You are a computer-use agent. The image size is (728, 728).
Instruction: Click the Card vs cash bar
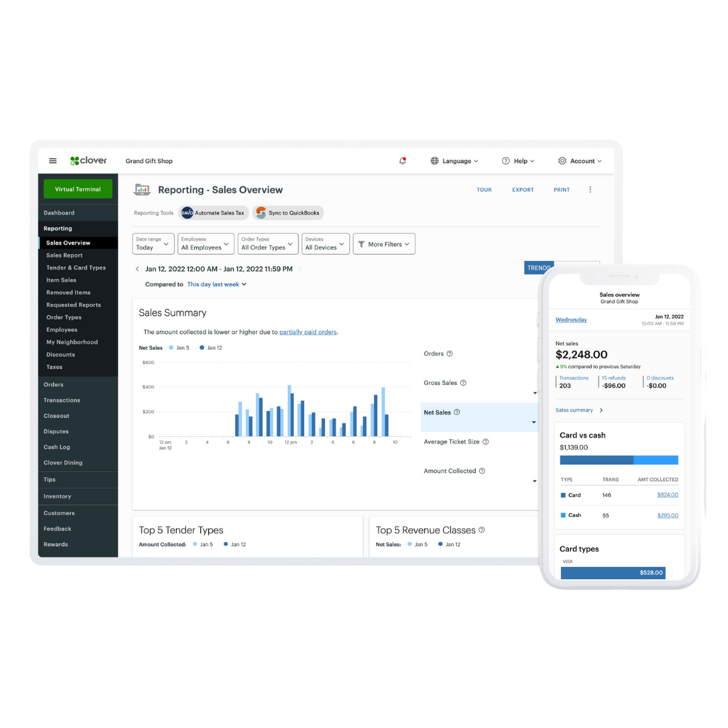(x=619, y=460)
